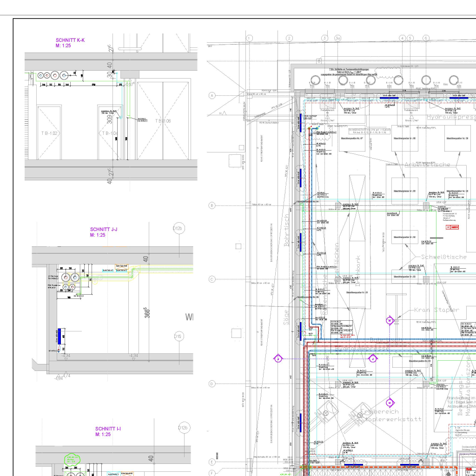Click the Schweißtische label

point(443,257)
